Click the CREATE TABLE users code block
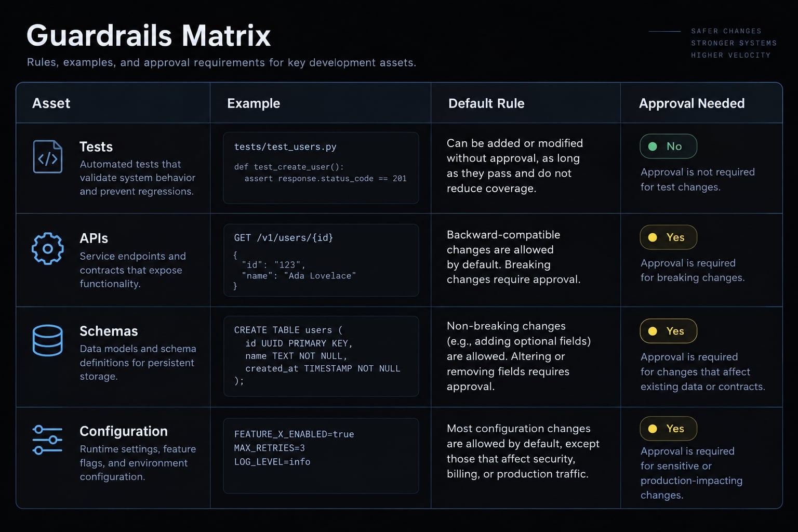 tap(321, 356)
